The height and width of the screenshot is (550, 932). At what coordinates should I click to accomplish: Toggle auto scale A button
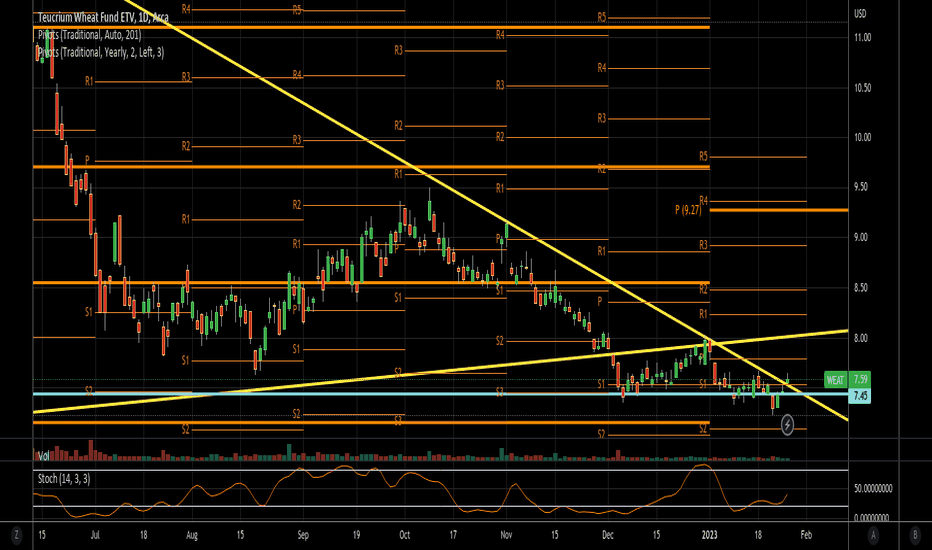873,535
